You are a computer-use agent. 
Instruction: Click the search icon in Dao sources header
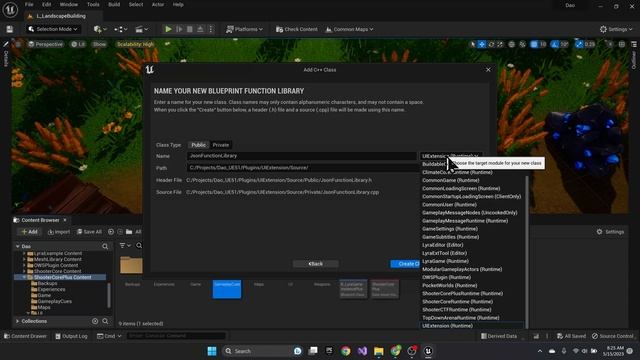click(x=105, y=246)
